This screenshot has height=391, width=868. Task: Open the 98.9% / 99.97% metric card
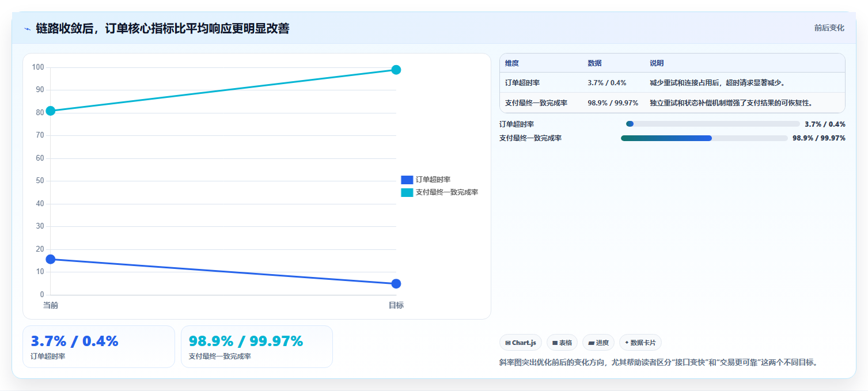pyautogui.click(x=257, y=347)
